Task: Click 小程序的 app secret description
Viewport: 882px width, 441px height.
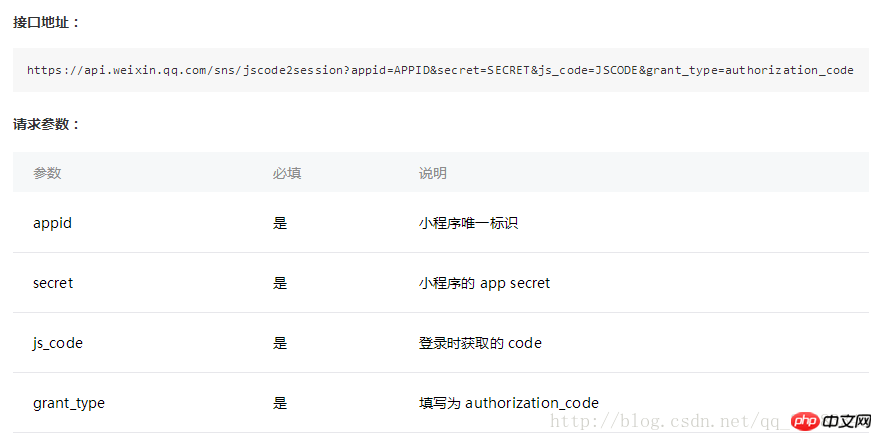Action: point(484,283)
